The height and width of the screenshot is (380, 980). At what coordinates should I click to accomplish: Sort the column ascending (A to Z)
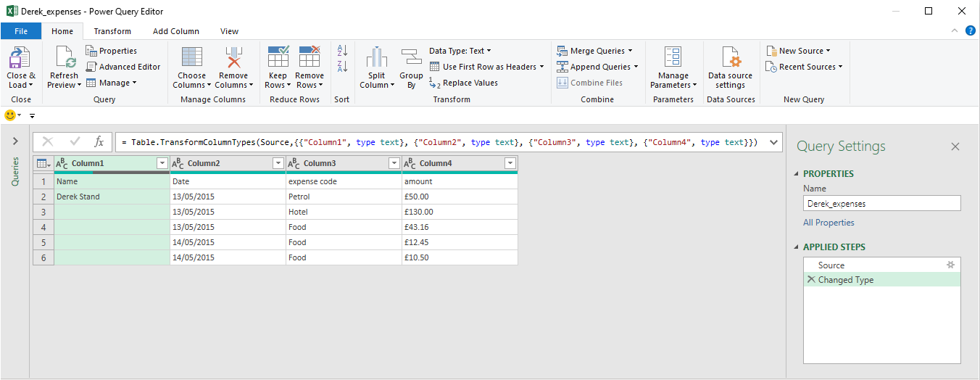click(x=342, y=51)
